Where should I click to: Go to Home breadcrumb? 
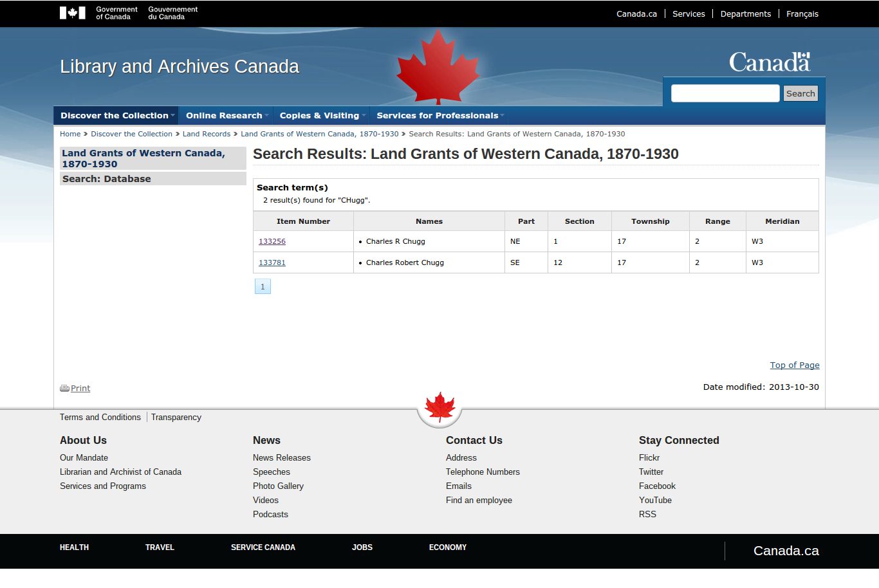coord(70,134)
